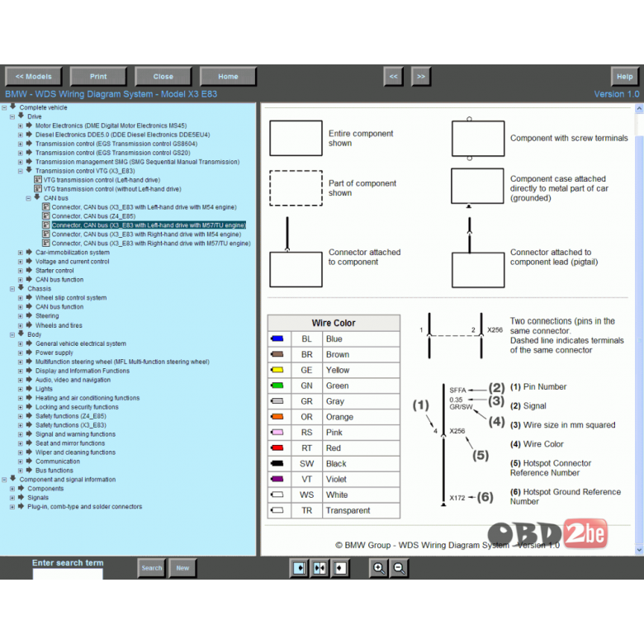
Task: Click document icon for CAN bus Left-hand drive M54 engine
Action: point(46,206)
